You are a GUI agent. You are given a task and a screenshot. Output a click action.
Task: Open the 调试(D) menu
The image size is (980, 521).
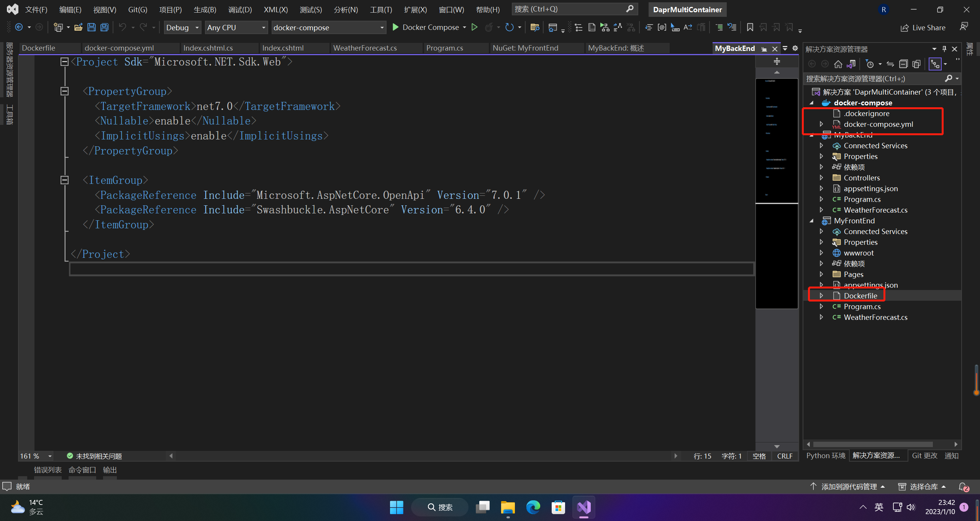pos(240,10)
